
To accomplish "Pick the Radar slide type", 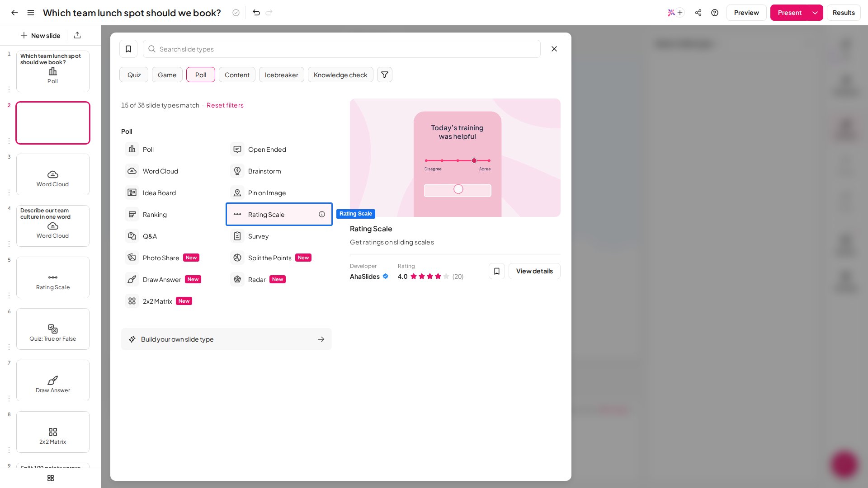I will point(279,279).
